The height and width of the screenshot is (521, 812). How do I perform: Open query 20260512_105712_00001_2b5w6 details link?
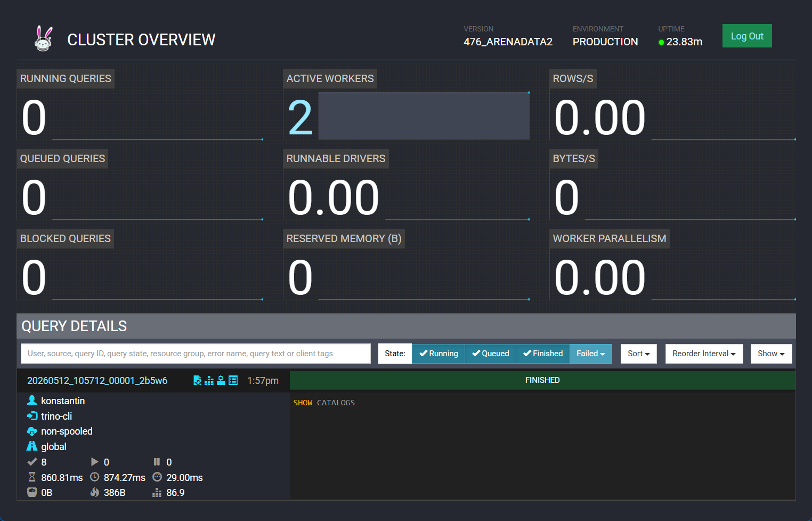pyautogui.click(x=97, y=380)
